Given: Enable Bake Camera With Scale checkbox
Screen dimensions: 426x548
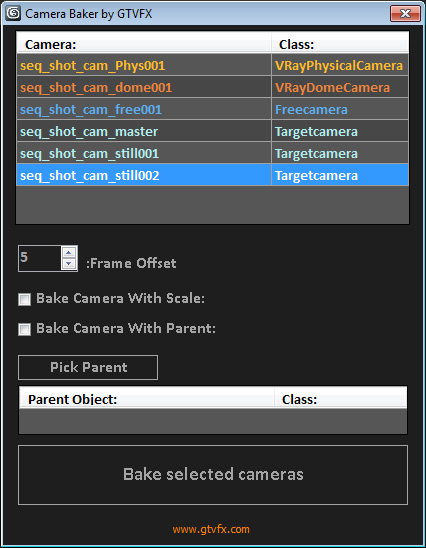Looking at the screenshot, I should 24,300.
